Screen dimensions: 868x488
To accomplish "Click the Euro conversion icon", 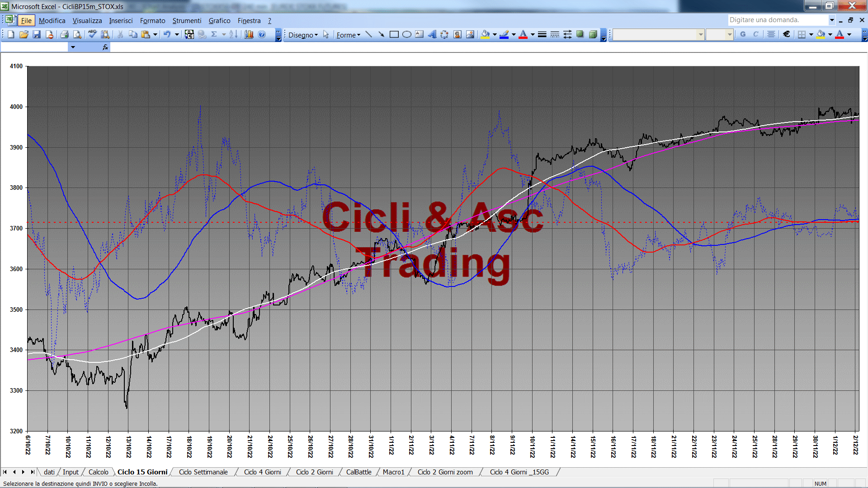I will pos(189,34).
